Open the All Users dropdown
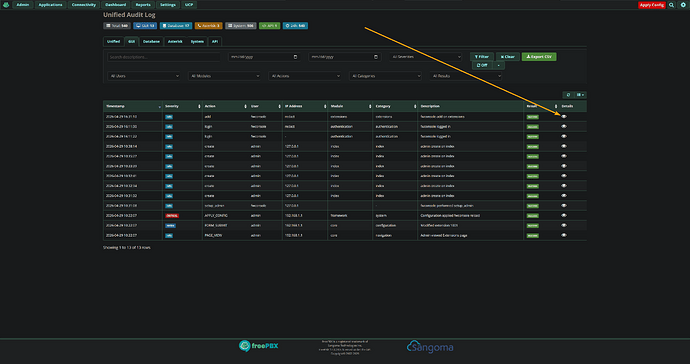The image size is (690, 364). (144, 76)
